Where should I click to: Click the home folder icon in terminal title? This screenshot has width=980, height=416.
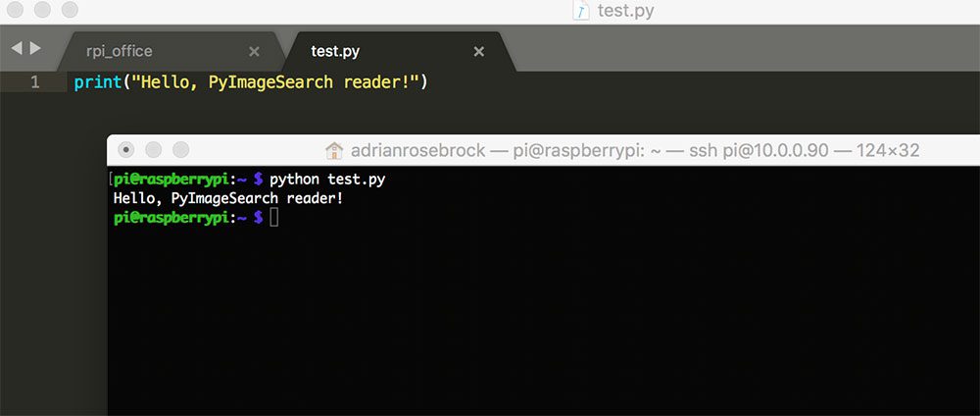tap(334, 150)
